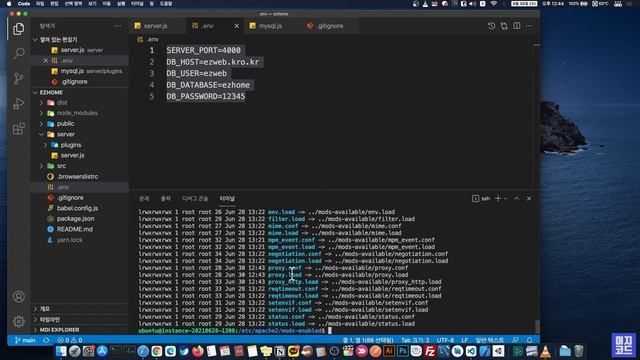The width and height of the screenshot is (640, 360).
Task: Expand the MDI EXPLORER section
Action: click(59, 330)
